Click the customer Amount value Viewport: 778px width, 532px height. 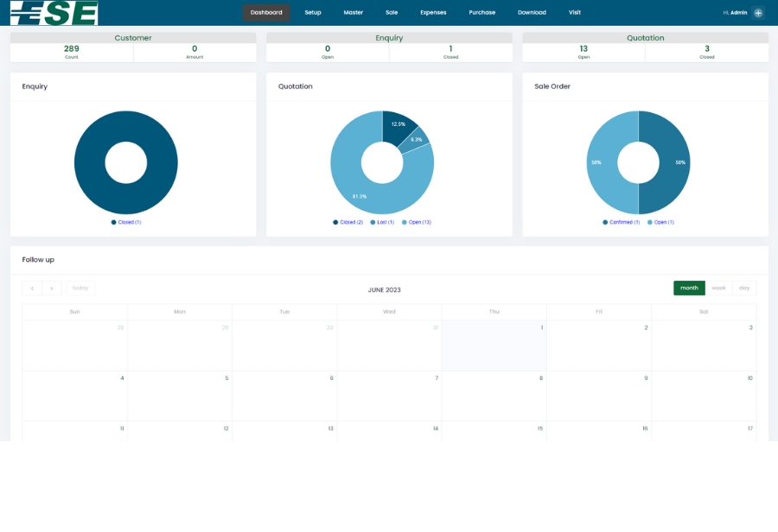194,48
